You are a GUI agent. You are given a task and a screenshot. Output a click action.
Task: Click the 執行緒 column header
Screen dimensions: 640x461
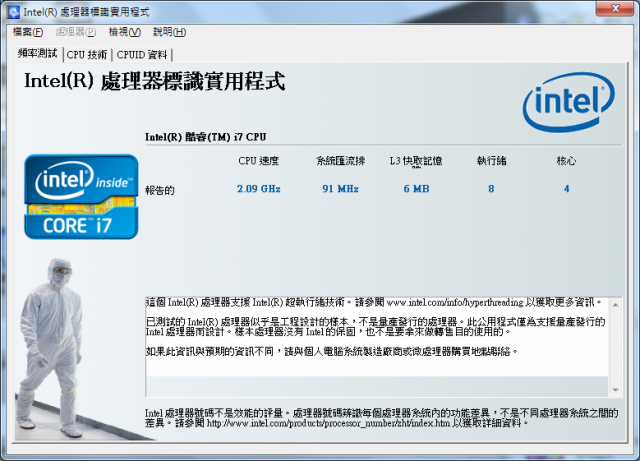[491, 161]
